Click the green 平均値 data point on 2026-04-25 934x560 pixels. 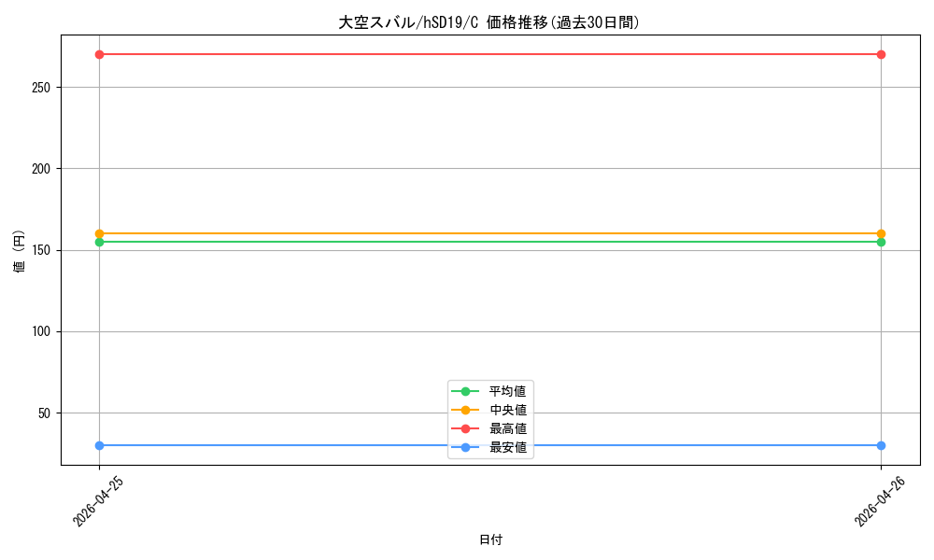point(100,243)
